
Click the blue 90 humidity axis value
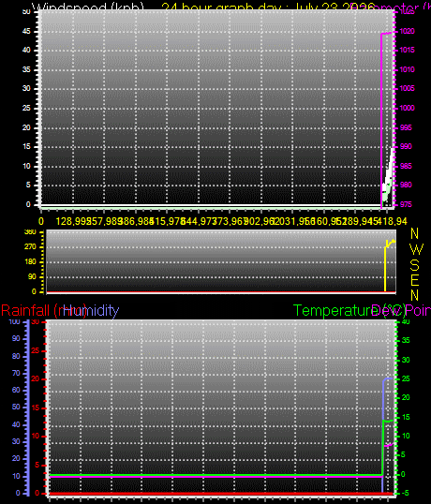point(16,338)
